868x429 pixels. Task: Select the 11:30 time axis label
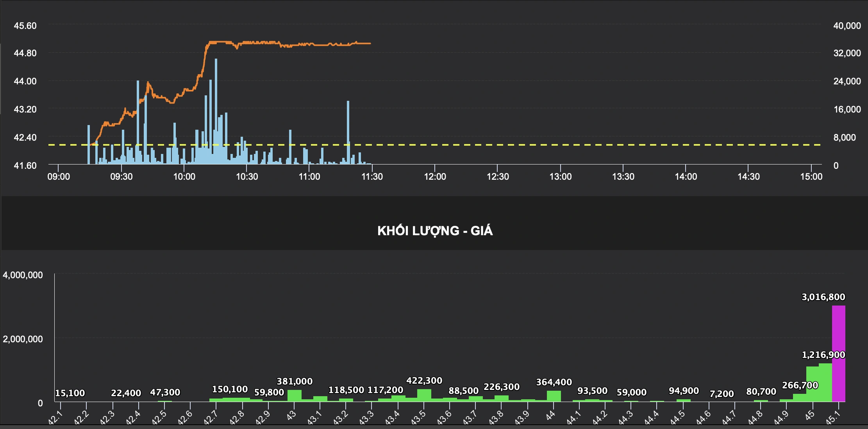(372, 177)
